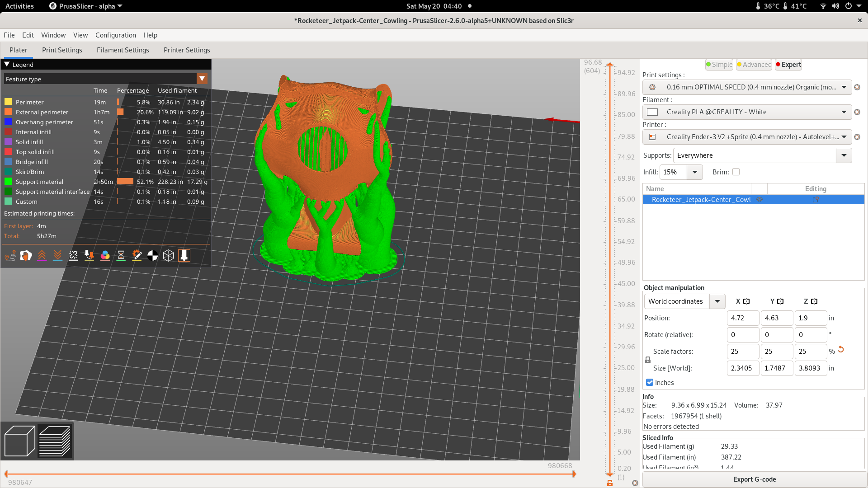The height and width of the screenshot is (488, 868).
Task: Toggle print pauses hourglass icon
Action: pos(121,256)
